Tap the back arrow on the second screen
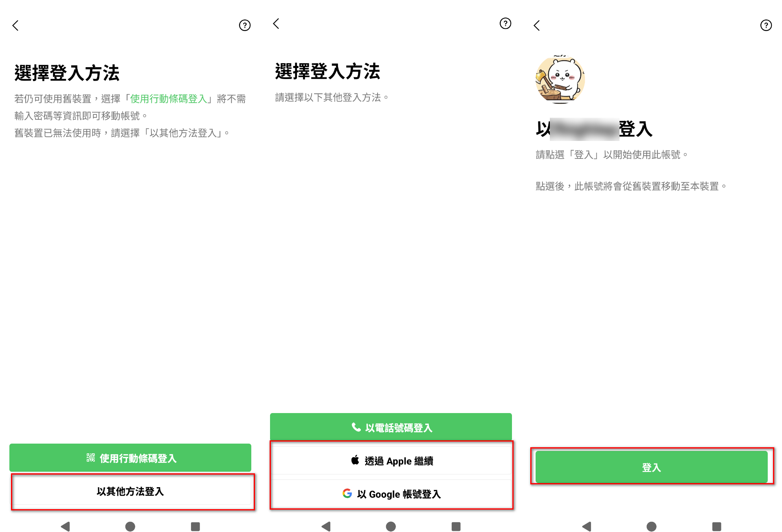 tap(276, 24)
